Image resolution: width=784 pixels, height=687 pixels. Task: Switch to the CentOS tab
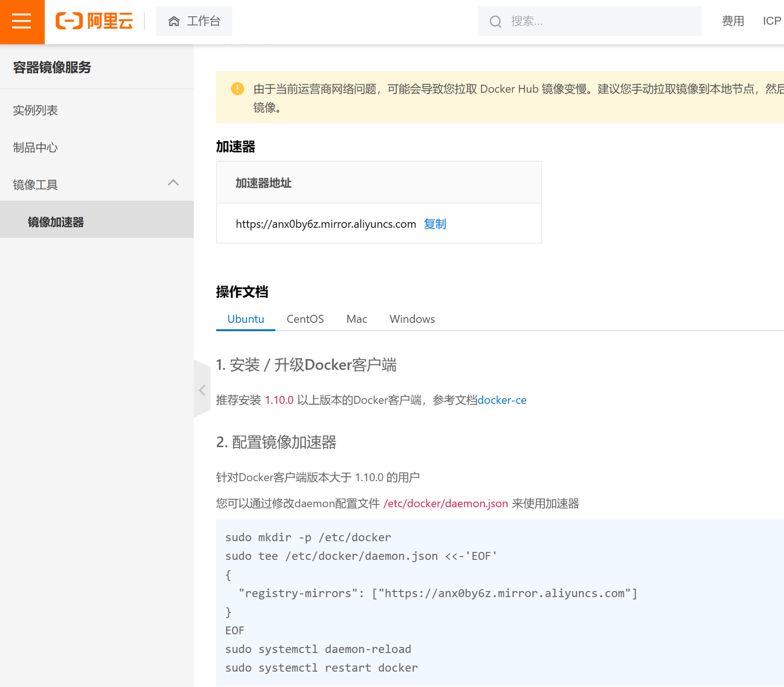pyautogui.click(x=305, y=319)
